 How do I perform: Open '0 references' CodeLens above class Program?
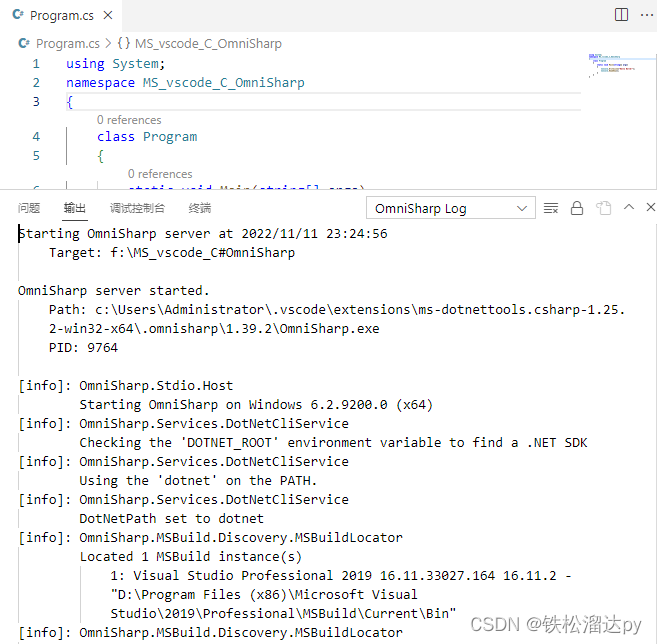click(129, 120)
